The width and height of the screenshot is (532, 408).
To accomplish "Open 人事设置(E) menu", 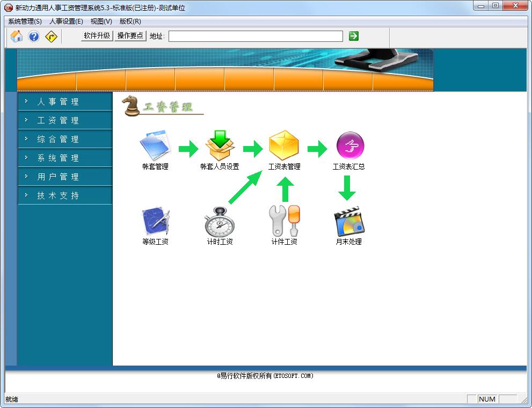I will (66, 21).
